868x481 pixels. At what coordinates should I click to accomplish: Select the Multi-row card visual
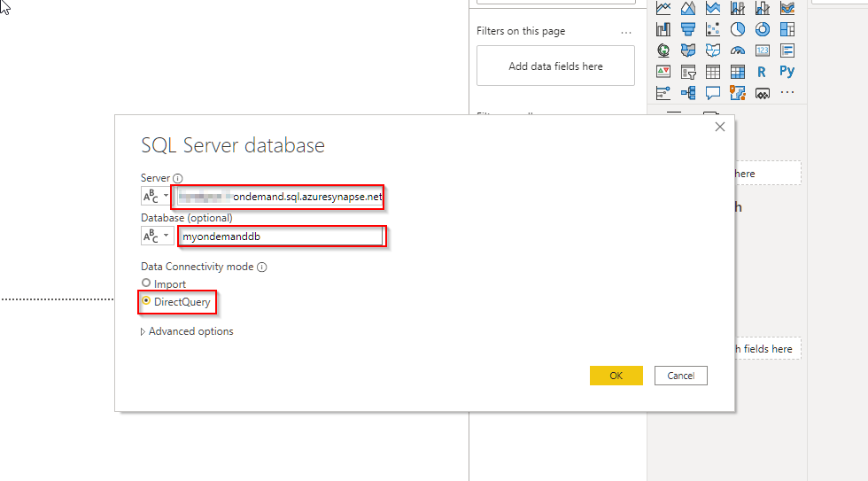[x=787, y=50]
